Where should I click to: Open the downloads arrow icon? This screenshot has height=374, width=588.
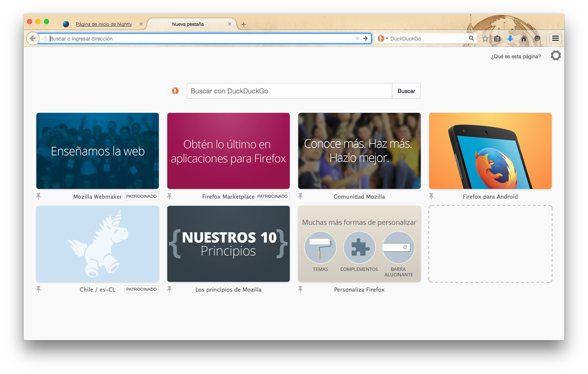[x=510, y=38]
